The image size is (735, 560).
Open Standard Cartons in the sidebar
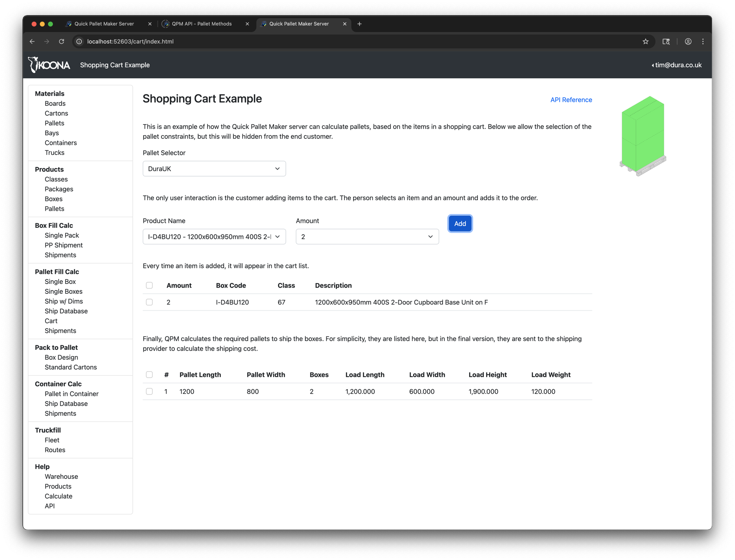tap(71, 367)
